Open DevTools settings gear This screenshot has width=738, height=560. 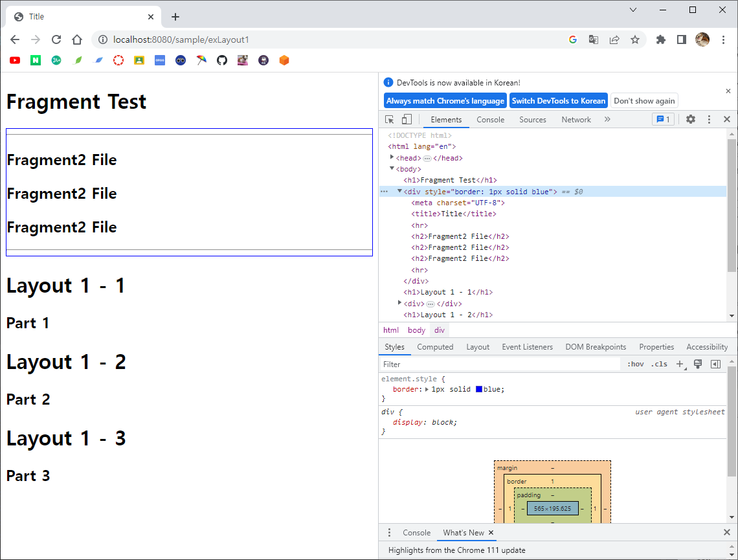pos(691,120)
